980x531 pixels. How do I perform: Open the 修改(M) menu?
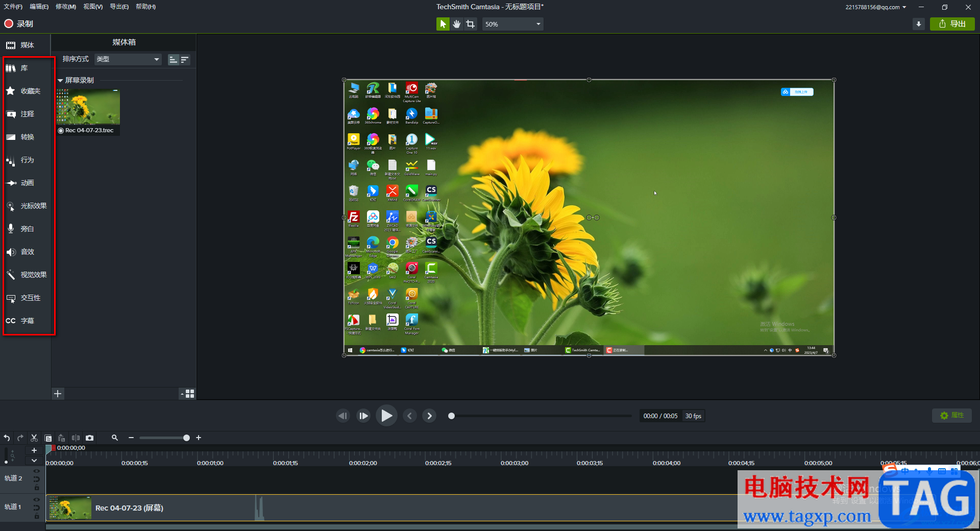65,7
